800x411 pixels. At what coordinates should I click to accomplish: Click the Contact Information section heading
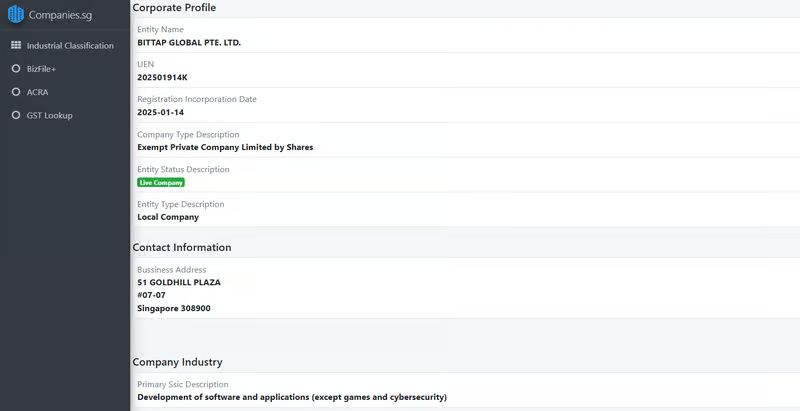tap(182, 247)
